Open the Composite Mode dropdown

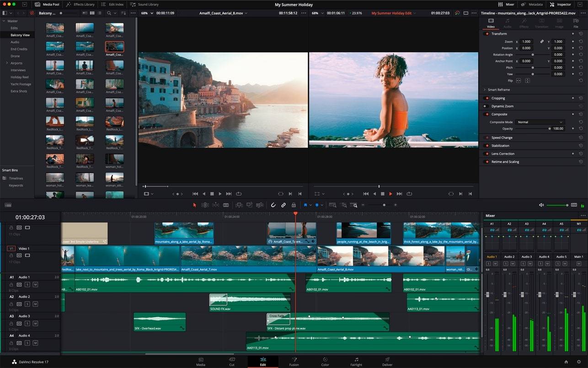pos(540,122)
